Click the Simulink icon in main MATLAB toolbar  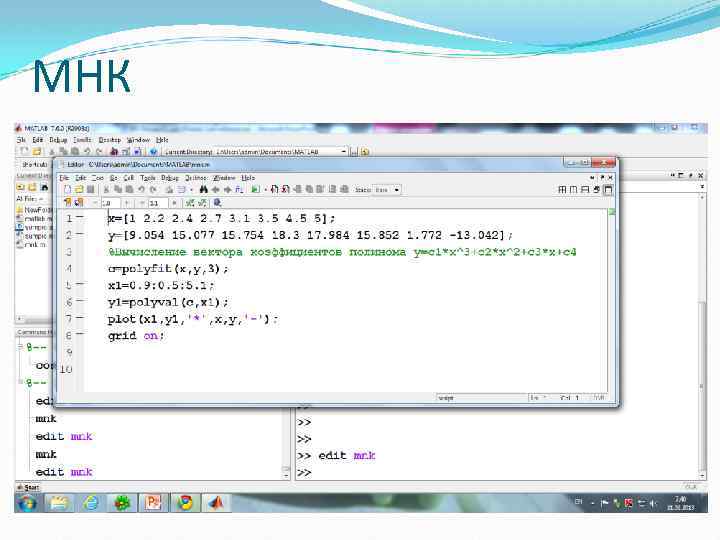pyautogui.click(x=114, y=151)
